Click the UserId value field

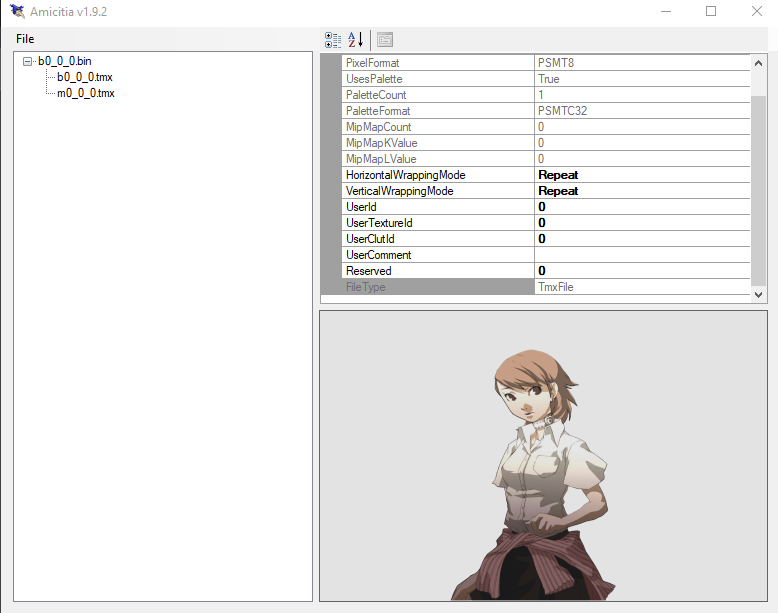coord(642,207)
